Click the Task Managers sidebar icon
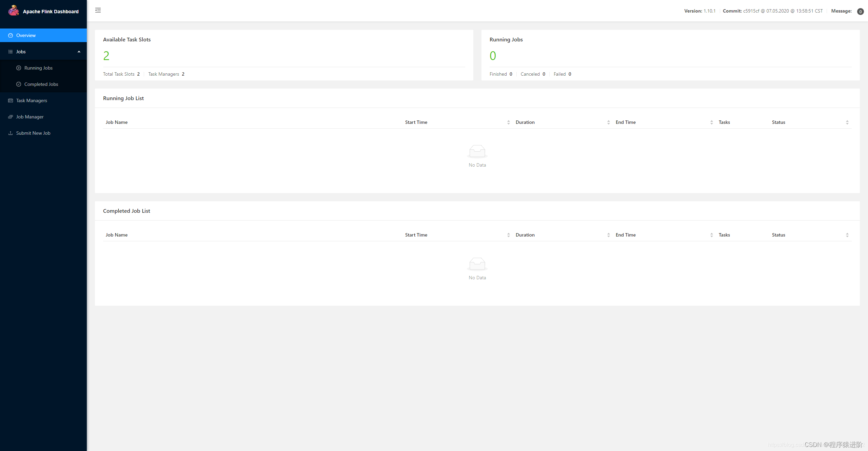The image size is (868, 451). pos(11,100)
